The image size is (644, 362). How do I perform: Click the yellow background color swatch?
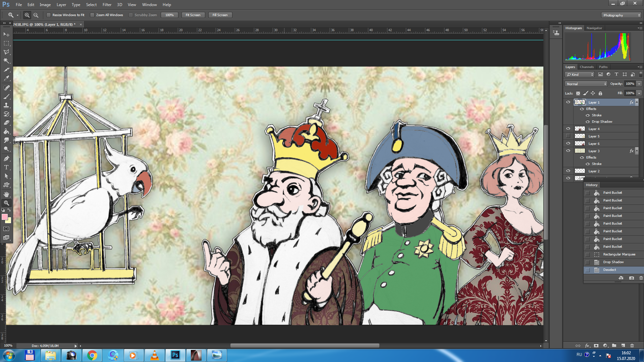pos(9,221)
